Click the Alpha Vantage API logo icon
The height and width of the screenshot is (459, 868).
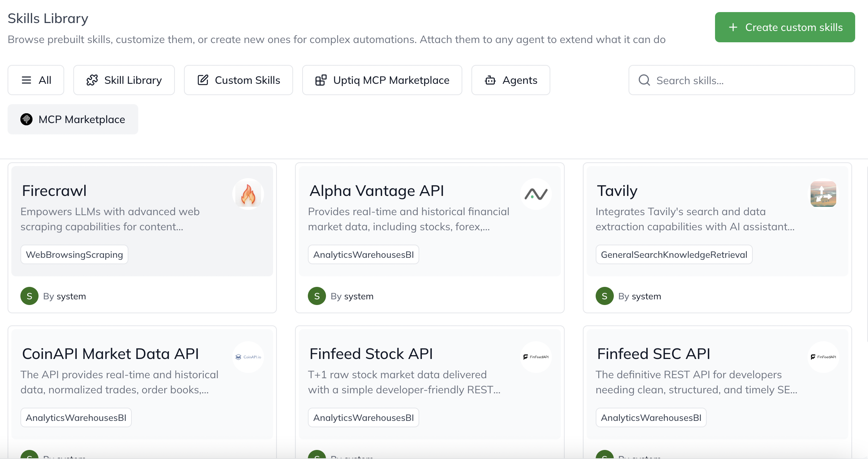(536, 194)
